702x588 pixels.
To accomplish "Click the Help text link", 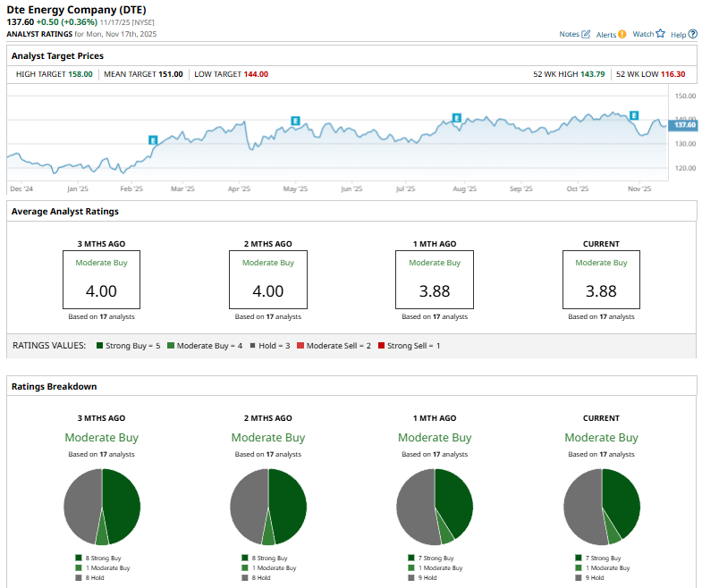I will click(677, 34).
